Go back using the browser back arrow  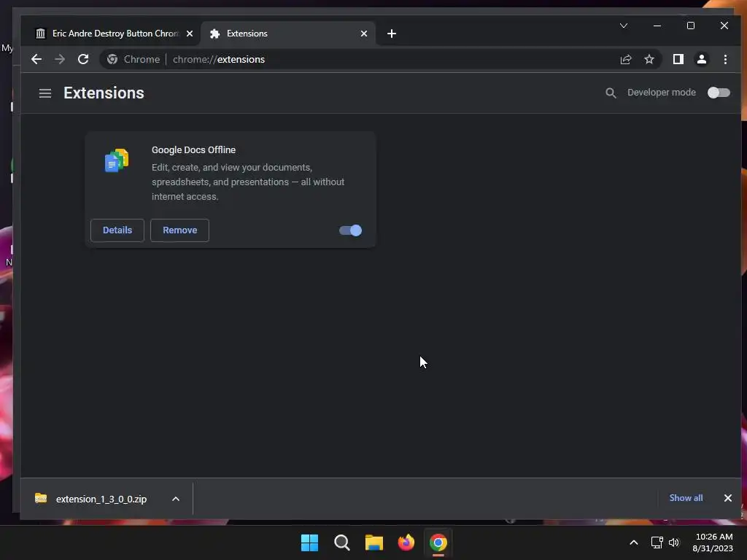(x=36, y=59)
